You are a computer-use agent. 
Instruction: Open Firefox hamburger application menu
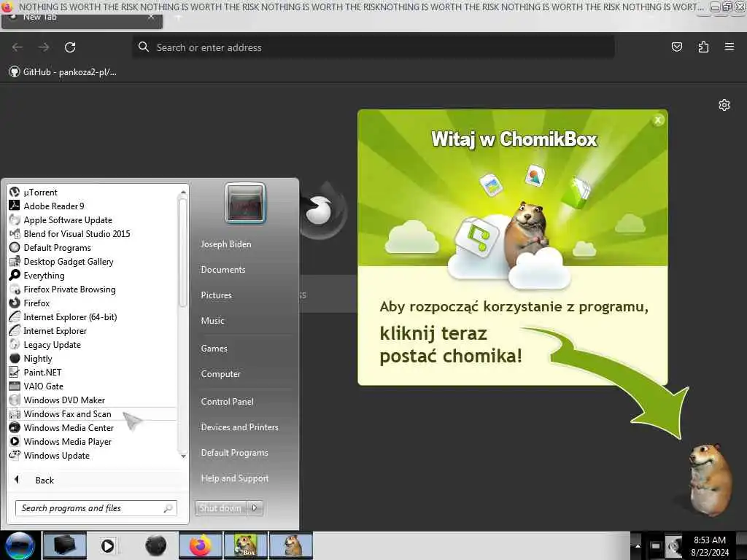coord(729,47)
